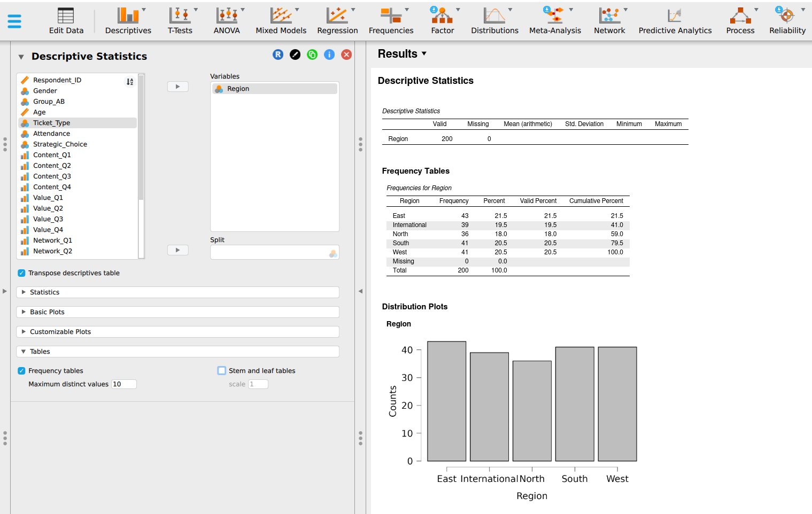Open the Predictive Analytics menu
The width and height of the screenshot is (812, 514).
tap(675, 21)
